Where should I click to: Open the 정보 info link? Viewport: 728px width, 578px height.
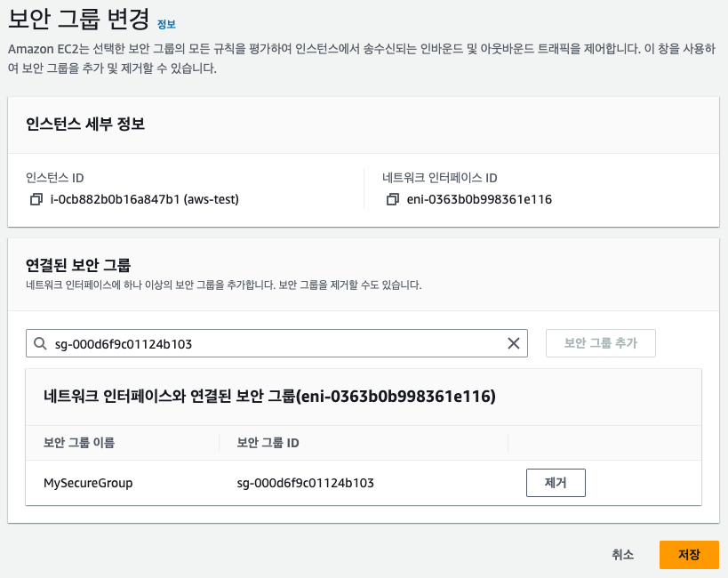pyautogui.click(x=166, y=24)
